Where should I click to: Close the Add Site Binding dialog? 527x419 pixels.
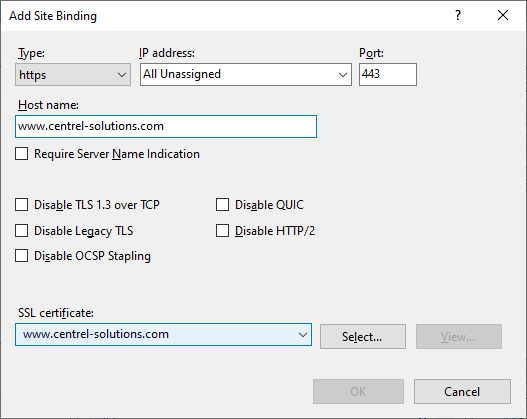[503, 15]
